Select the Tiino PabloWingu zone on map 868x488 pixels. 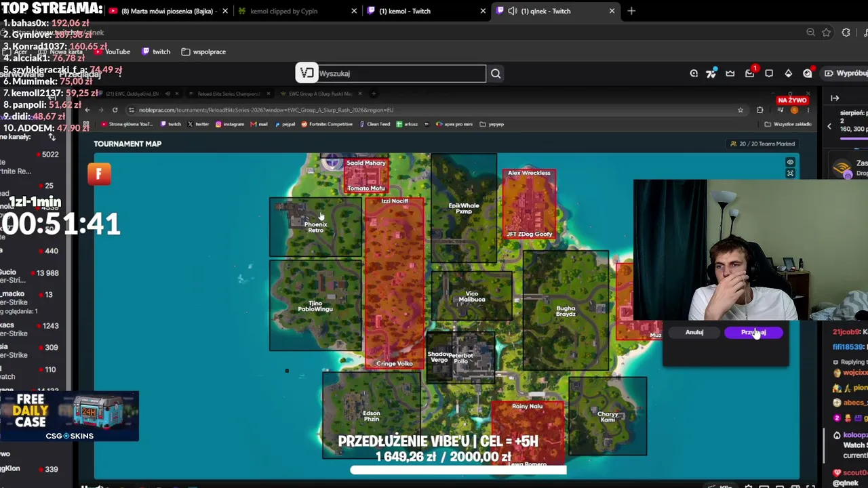315,306
